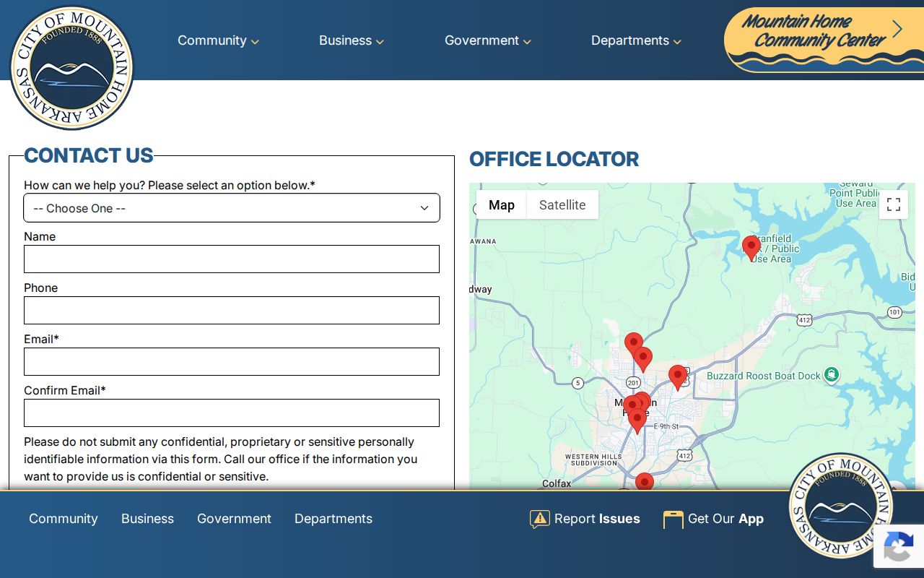Click the 'OFFICE LOCATOR' heading
The image size is (924, 578).
pos(554,159)
